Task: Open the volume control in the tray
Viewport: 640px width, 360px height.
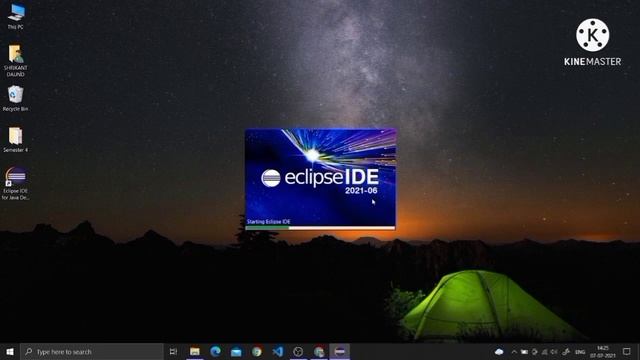Action: (554, 352)
